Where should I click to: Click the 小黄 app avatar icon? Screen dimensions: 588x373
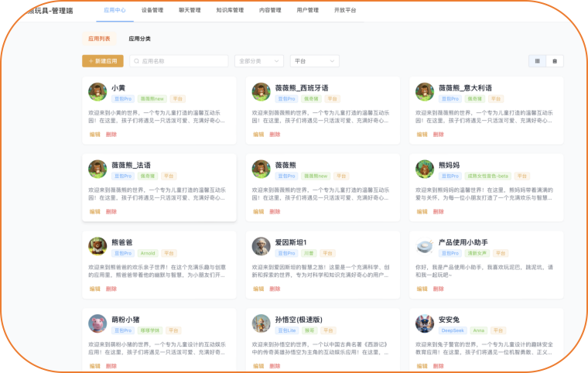click(x=97, y=91)
